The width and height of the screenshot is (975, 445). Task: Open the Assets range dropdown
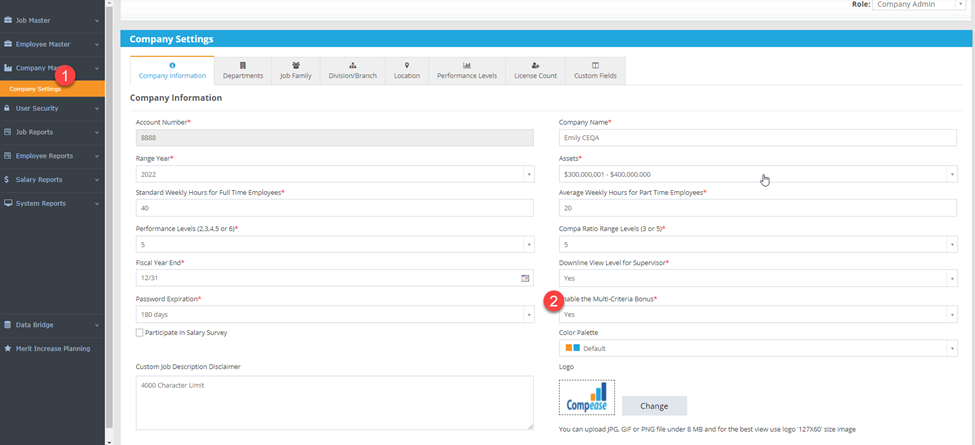758,175
